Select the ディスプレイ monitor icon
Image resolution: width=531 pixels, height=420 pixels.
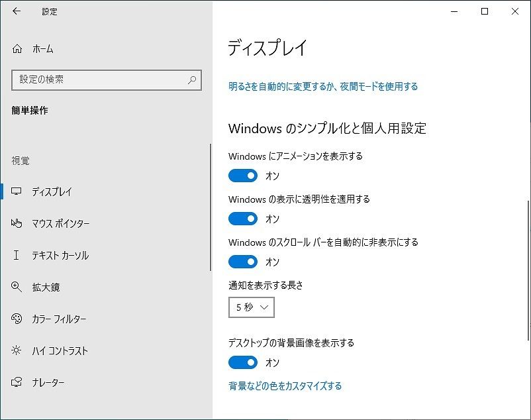pos(17,191)
